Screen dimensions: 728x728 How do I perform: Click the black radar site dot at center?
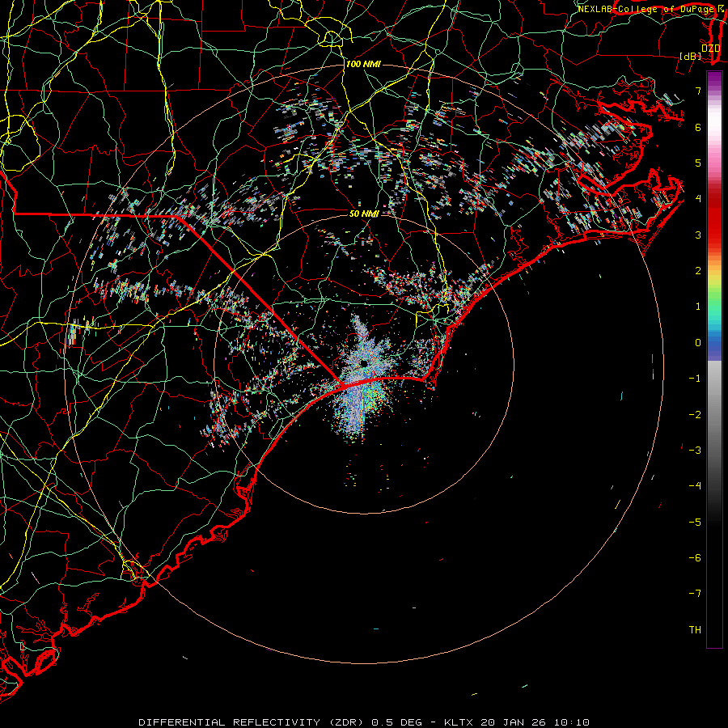(x=364, y=363)
